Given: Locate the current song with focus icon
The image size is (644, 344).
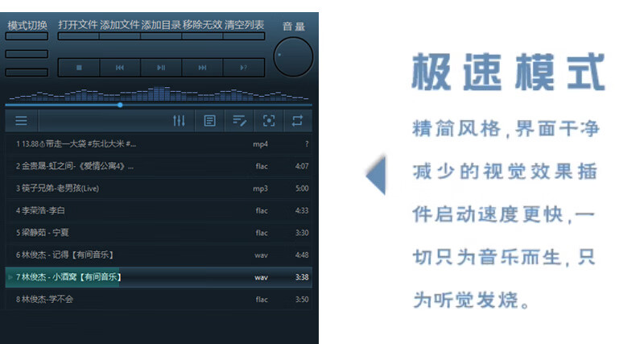Looking at the screenshot, I should [x=269, y=121].
